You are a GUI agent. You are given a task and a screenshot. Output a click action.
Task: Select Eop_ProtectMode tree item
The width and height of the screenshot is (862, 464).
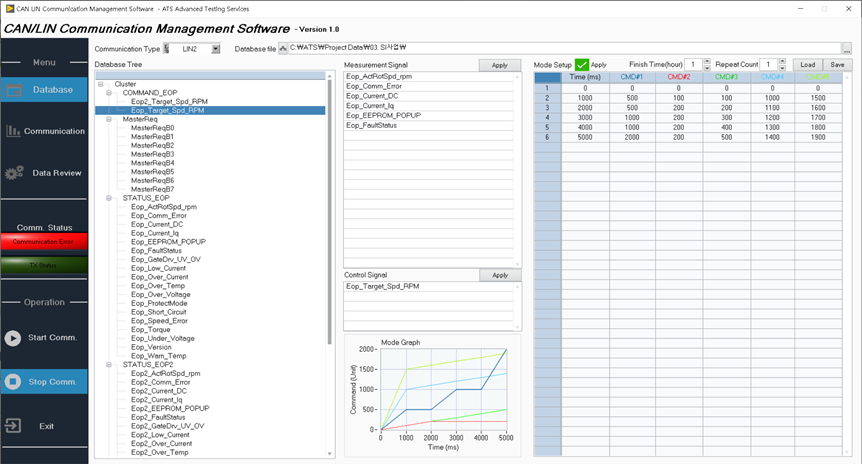pos(159,303)
